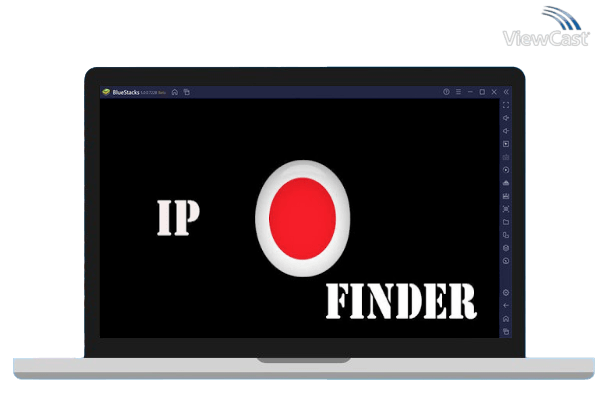Click the Back arrow in sidebar
This screenshot has height=414, width=602.
pos(506,306)
